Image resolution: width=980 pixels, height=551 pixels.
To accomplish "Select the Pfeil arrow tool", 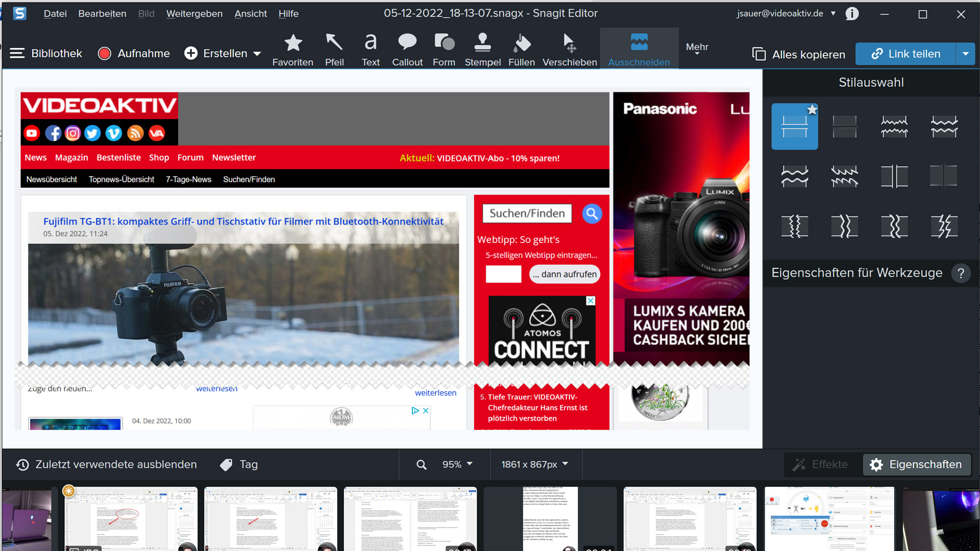I will tap(334, 49).
